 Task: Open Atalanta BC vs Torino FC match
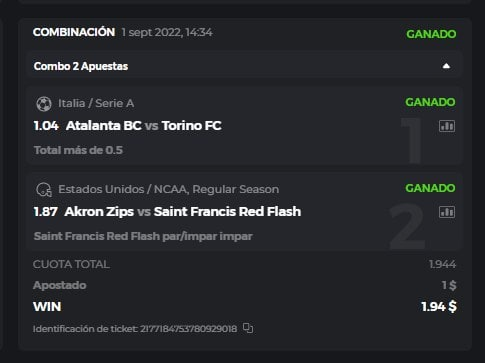click(144, 126)
